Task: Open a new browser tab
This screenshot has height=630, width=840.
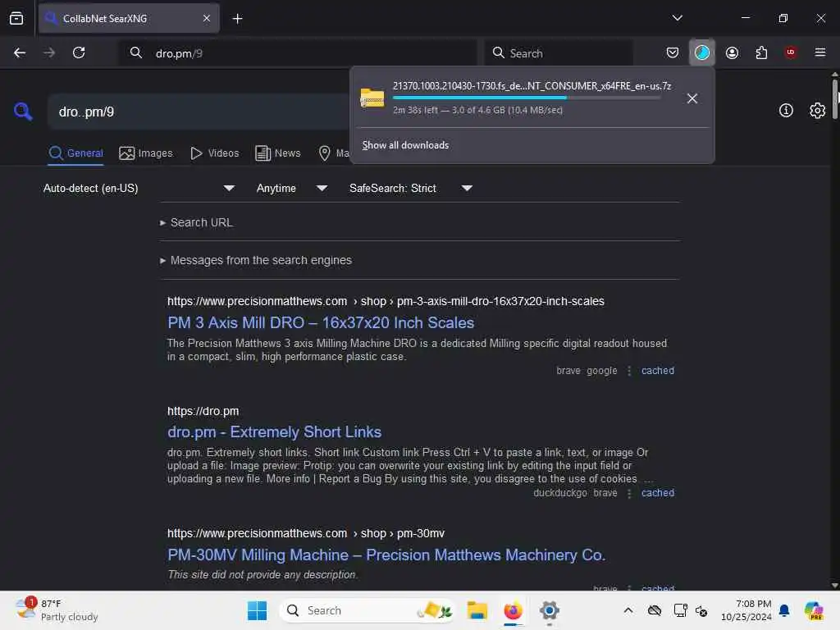Action: click(237, 19)
